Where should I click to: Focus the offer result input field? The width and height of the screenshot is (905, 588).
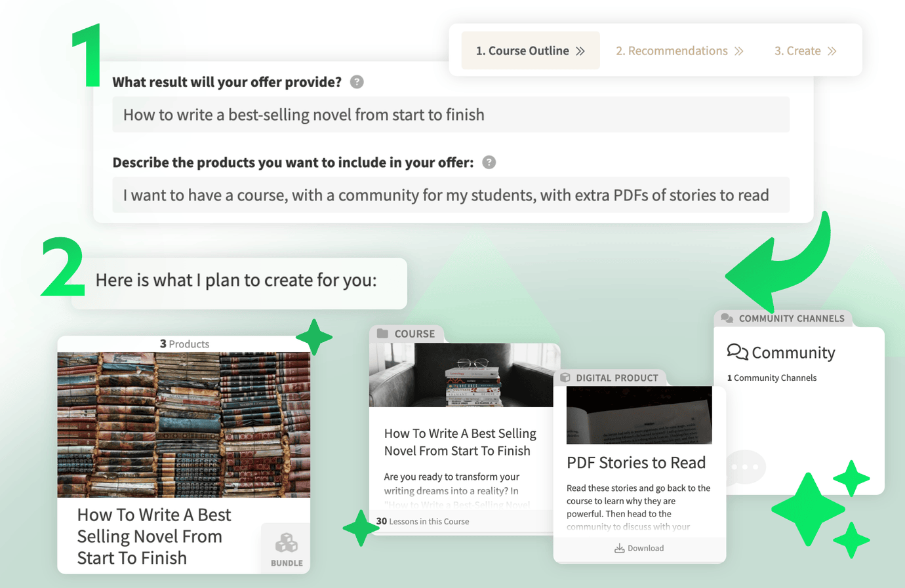[x=451, y=115]
